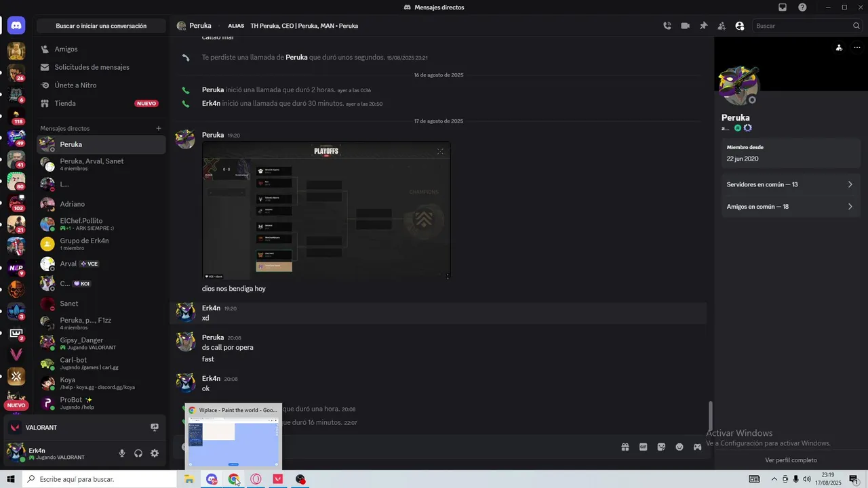The image size is (868, 488).
Task: Click Opera taskbar icon
Action: [x=256, y=479]
